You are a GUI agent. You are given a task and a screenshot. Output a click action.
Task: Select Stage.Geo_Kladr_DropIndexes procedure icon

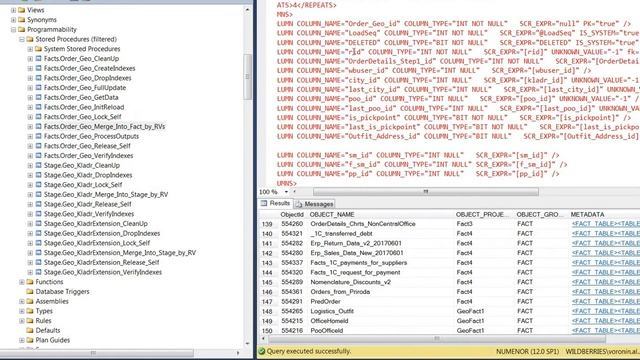click(39, 175)
